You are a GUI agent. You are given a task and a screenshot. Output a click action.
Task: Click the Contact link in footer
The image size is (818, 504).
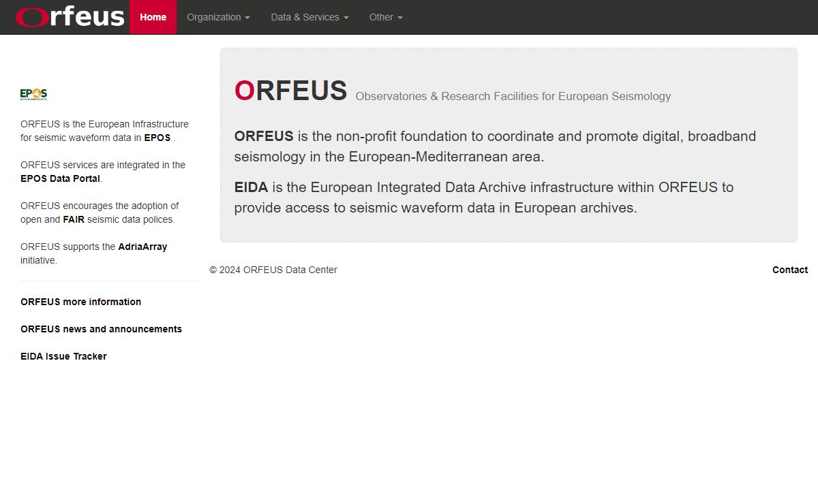pyautogui.click(x=789, y=270)
